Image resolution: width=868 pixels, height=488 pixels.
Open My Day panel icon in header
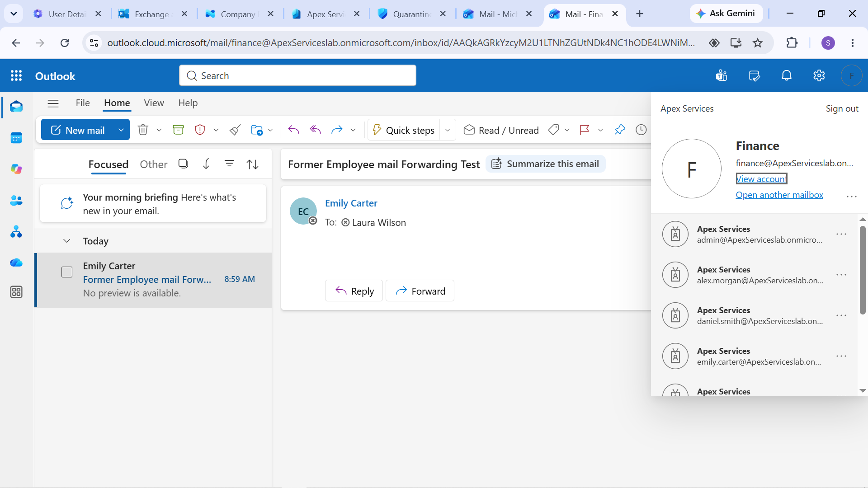(x=754, y=75)
